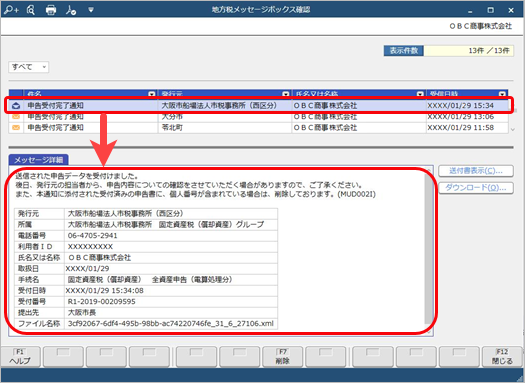Select the 苓北町 message row
This screenshot has height=383, width=525.
258,128
